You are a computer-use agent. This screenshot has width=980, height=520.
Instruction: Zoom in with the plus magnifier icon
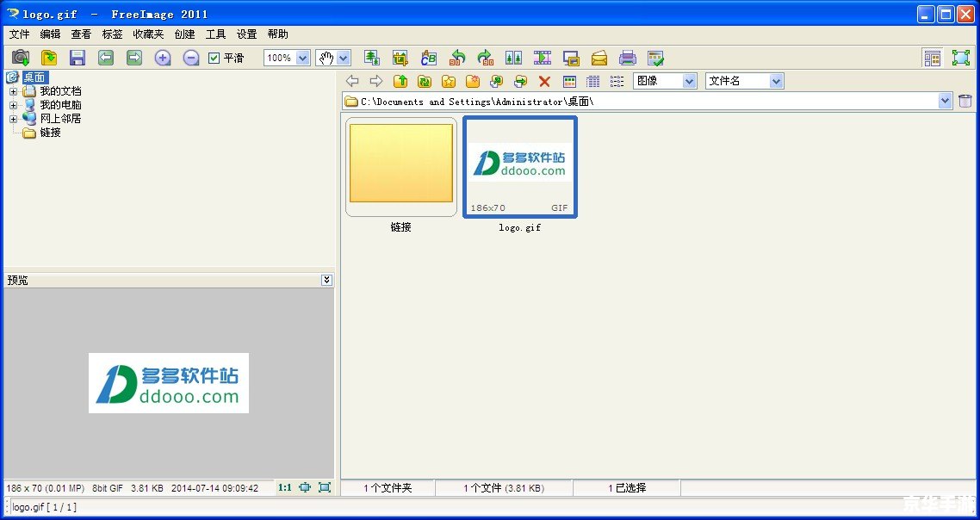click(x=163, y=59)
